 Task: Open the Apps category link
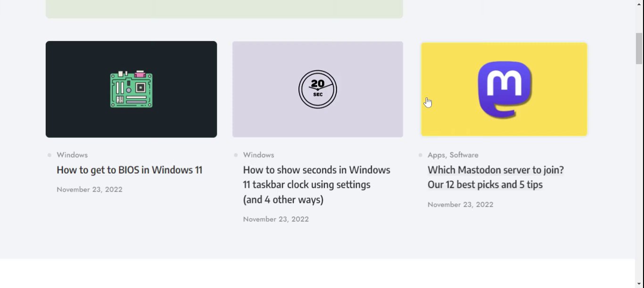436,155
